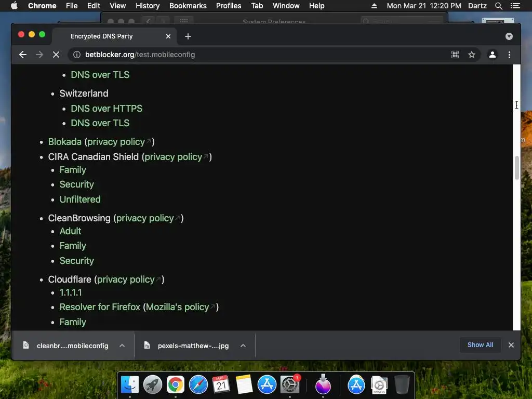This screenshot has height=399, width=532.
Task: Open the Chrome profile avatar
Action: (493, 55)
